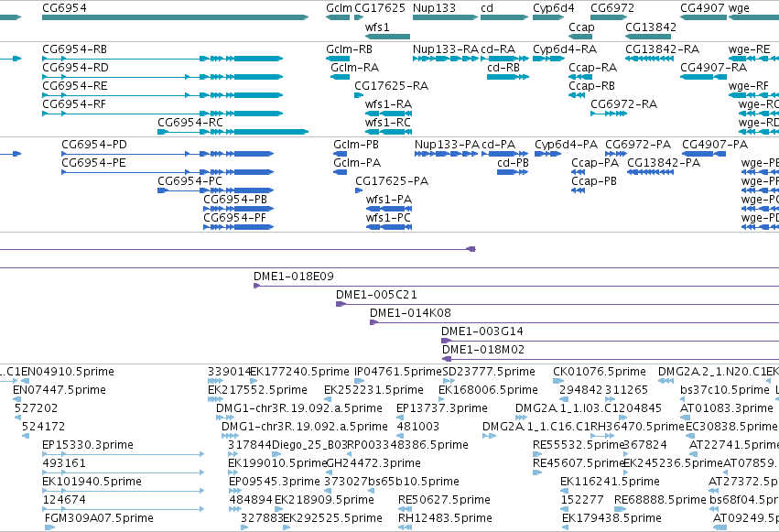Select EST EK217552.5prime
The width and height of the screenshot is (779, 532).
click(257, 390)
